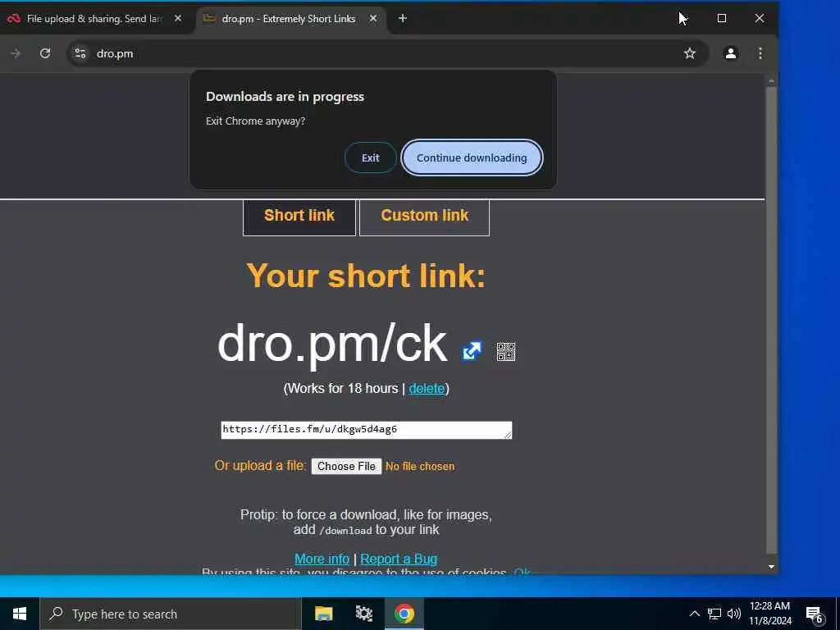Image resolution: width=840 pixels, height=630 pixels.
Task: Click the scrollbar up arrow
Action: pos(771,81)
